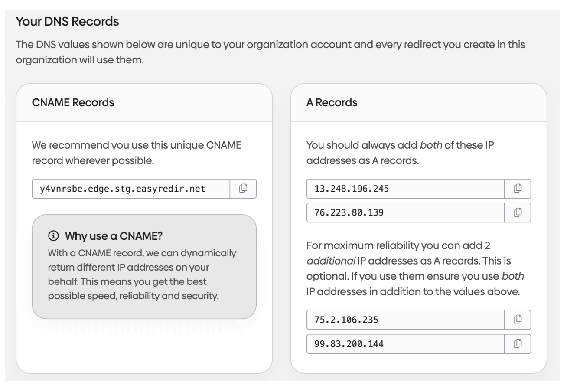Screen dimensions: 567x392
Task: Select the 99.83.200.144 A record field
Action: tap(406, 344)
